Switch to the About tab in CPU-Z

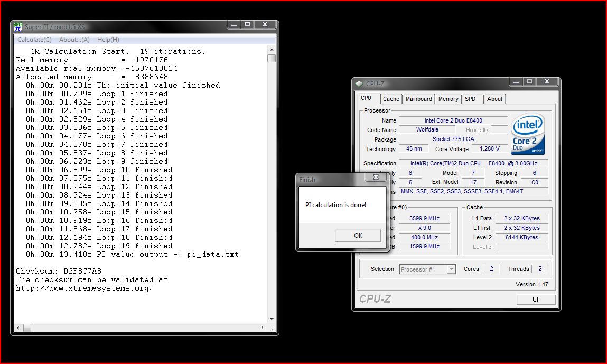point(494,99)
